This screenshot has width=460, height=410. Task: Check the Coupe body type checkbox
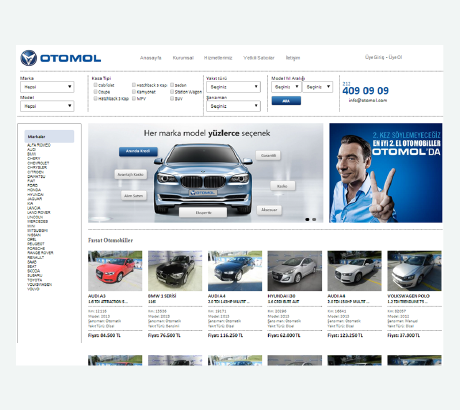pyautogui.click(x=95, y=92)
